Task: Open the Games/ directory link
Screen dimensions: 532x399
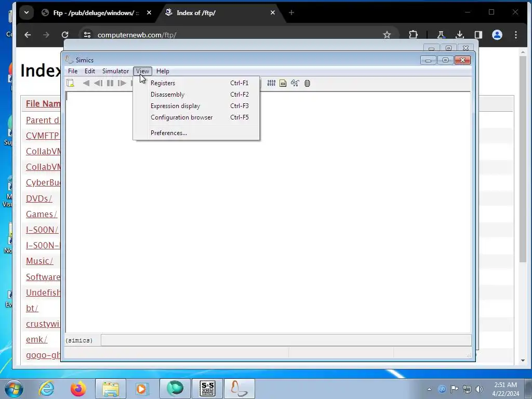Action: 42,214
